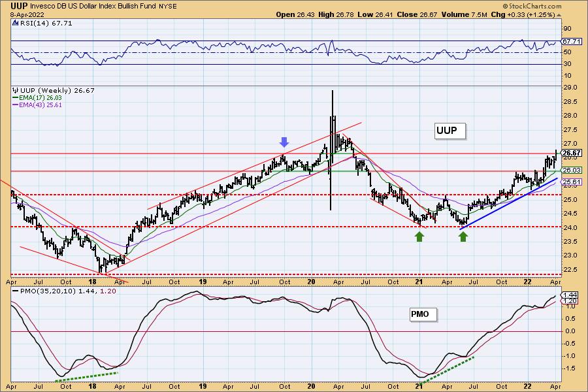Click the candlestick icon before UUP (Weekly)

[x=16, y=90]
